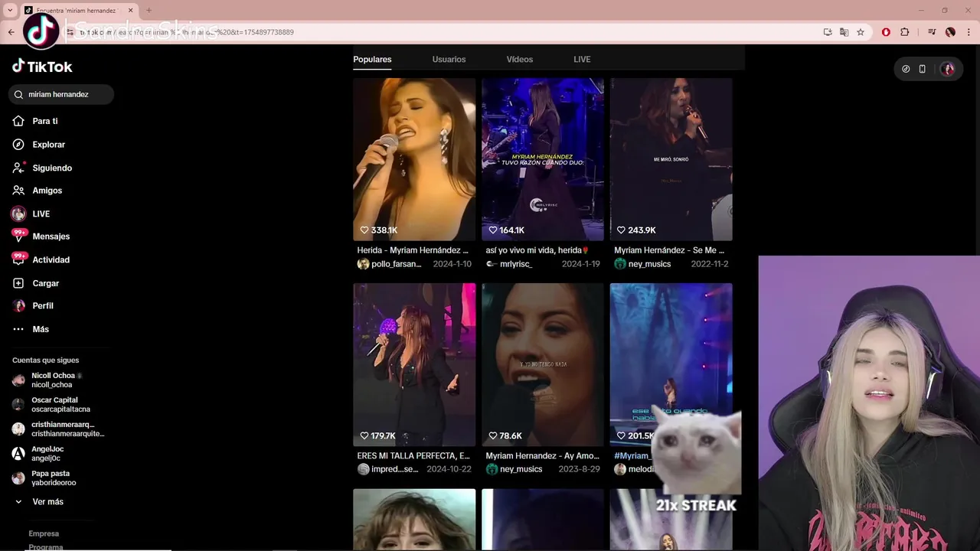This screenshot has width=980, height=551.
Task: Visit ney_musics profile under 78.6K video
Action: tap(514, 469)
